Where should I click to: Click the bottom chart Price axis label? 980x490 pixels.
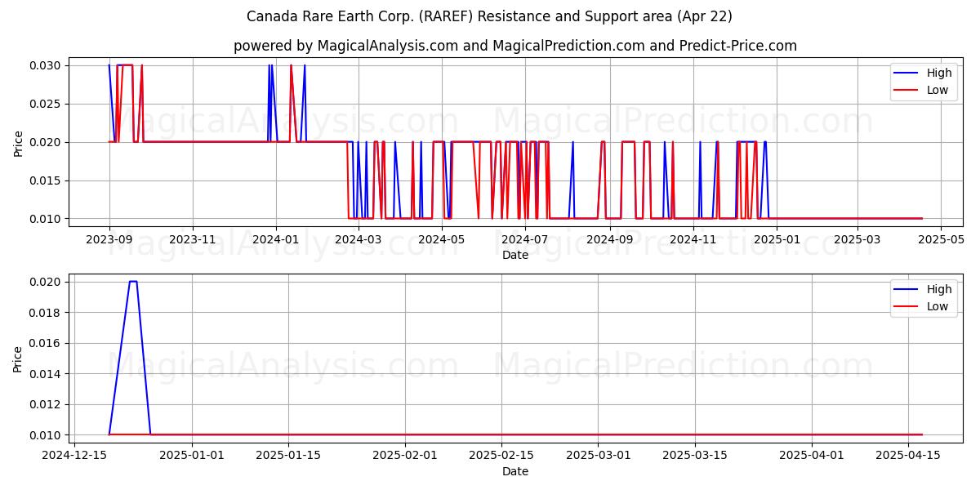pos(19,358)
